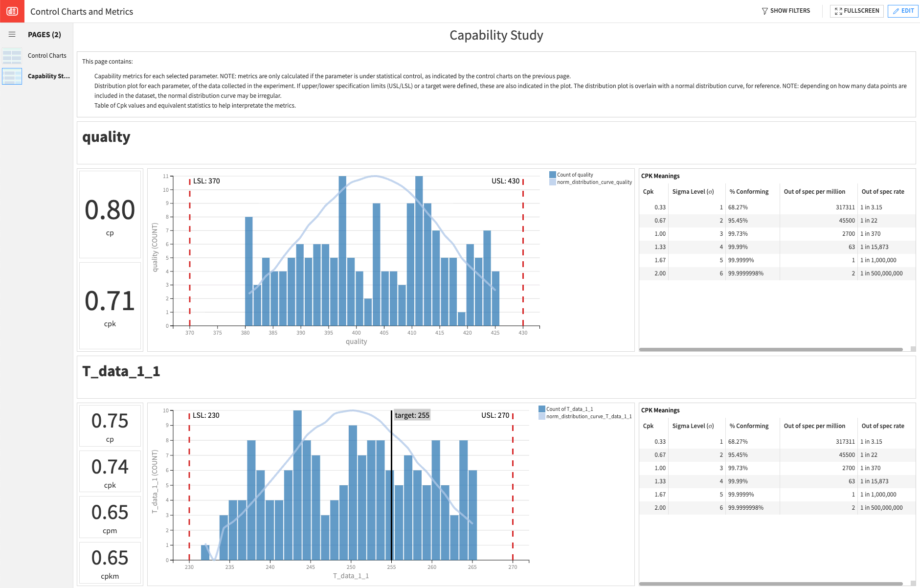The height and width of the screenshot is (588, 920).
Task: Open the Control Charts page from sidebar
Action: pyautogui.click(x=47, y=55)
